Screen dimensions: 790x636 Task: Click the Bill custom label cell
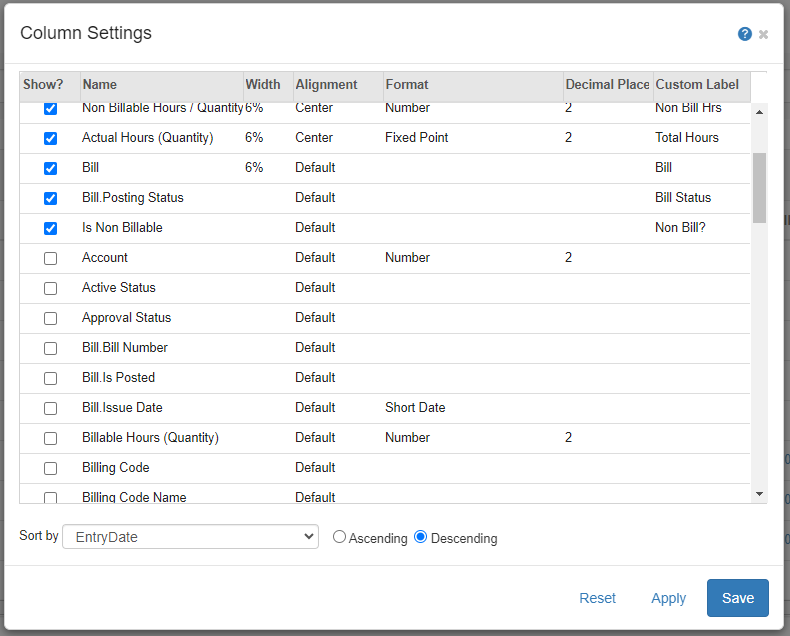click(663, 168)
